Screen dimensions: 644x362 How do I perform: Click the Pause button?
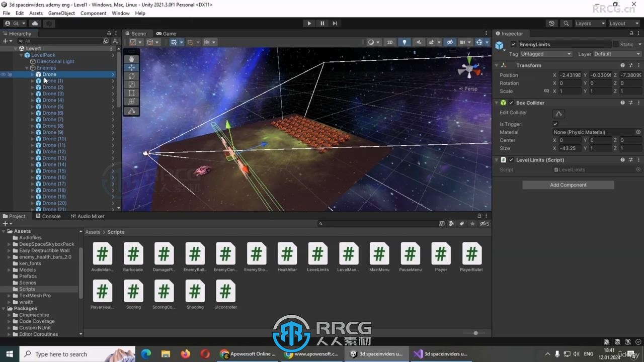pyautogui.click(x=322, y=23)
